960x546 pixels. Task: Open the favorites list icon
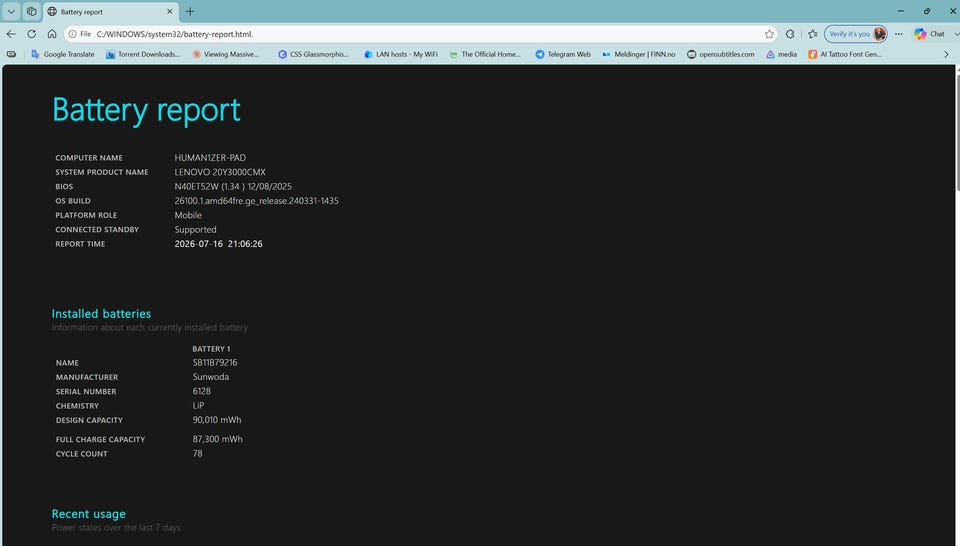pyautogui.click(x=812, y=34)
